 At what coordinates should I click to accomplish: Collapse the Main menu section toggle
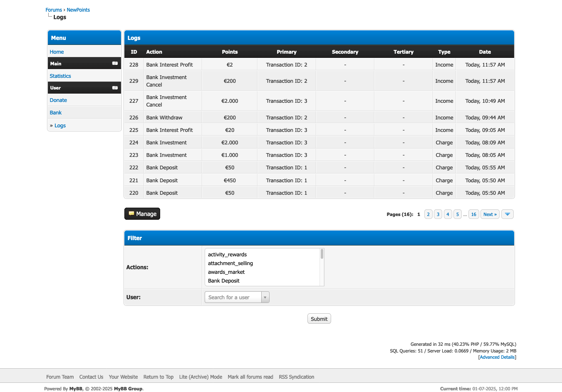point(115,63)
